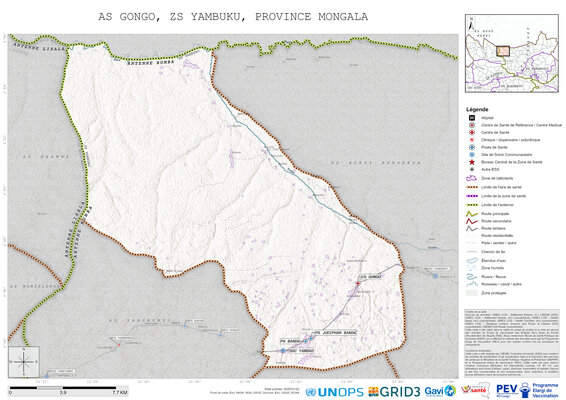Image resolution: width=566 pixels, height=400 pixels.
Task: Select the Rivière / fleuve legend symbol
Action: [472, 277]
